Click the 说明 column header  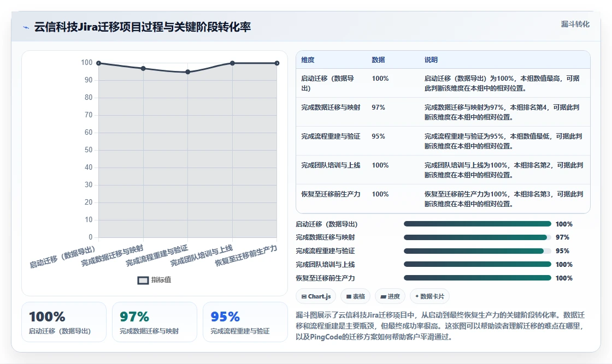431,59
